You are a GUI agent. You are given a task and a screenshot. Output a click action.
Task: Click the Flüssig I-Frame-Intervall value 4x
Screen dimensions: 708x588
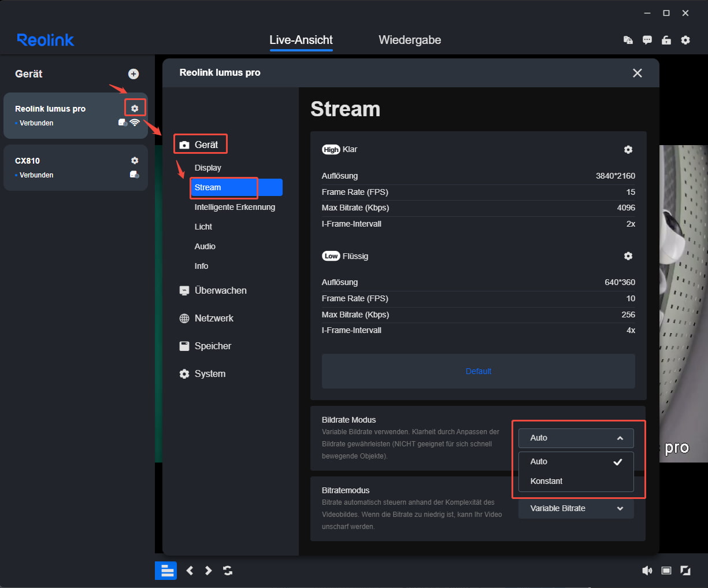pos(631,330)
